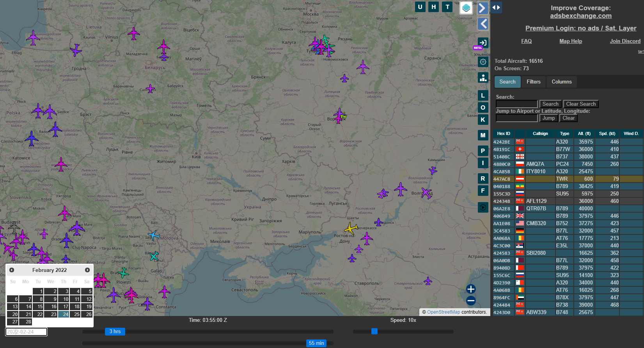The height and width of the screenshot is (348, 644).
Task: Switch to the Filters tab
Action: pos(533,82)
